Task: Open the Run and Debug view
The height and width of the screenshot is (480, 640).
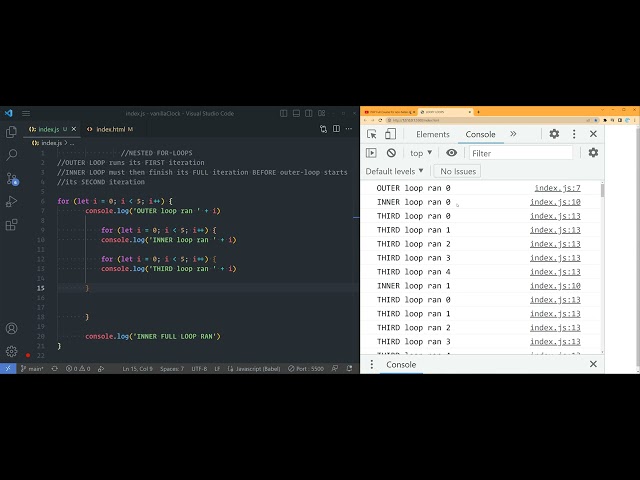Action: [x=11, y=201]
